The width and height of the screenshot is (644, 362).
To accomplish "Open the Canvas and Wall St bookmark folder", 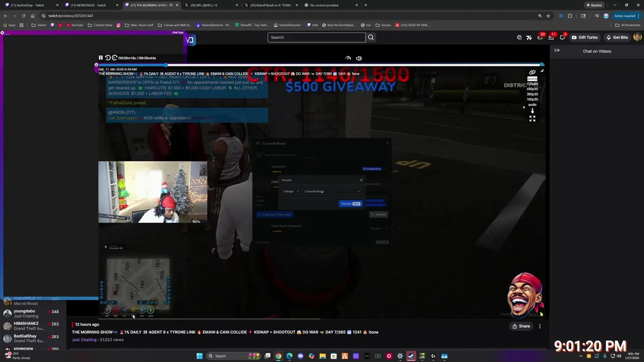I will pyautogui.click(x=174, y=25).
